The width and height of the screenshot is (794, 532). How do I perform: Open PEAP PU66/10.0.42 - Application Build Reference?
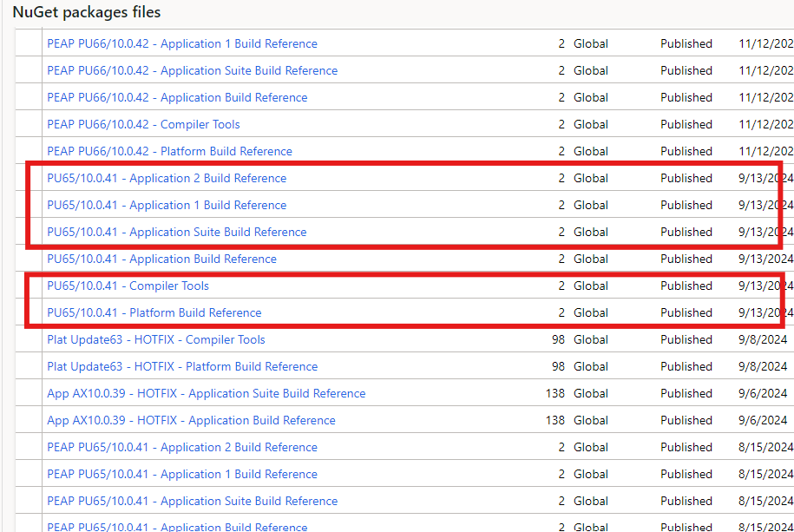point(176,97)
